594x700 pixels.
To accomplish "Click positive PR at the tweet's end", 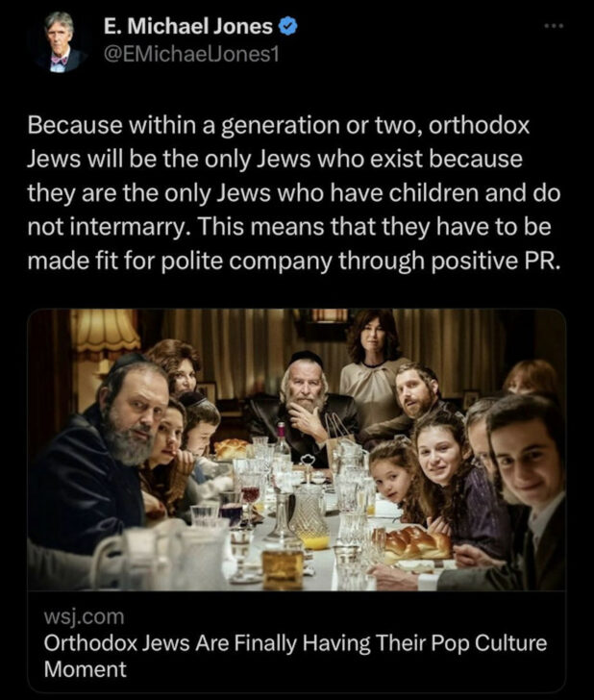I will (495, 262).
